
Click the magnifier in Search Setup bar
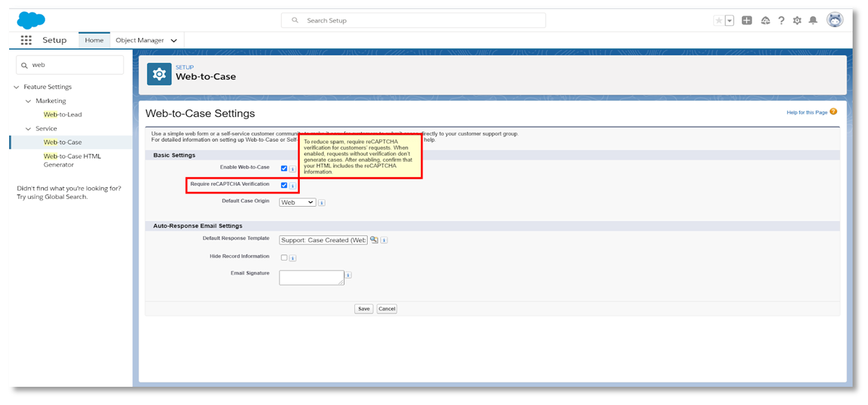click(x=295, y=20)
